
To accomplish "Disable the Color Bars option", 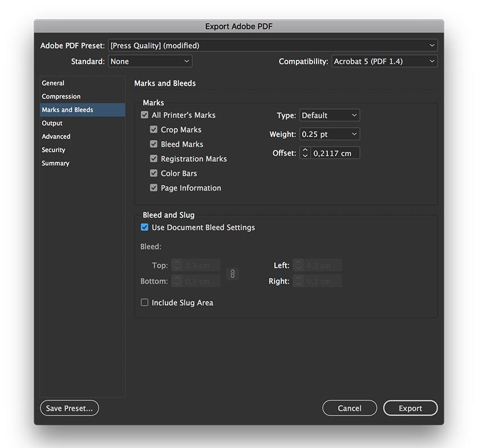I will 154,173.
